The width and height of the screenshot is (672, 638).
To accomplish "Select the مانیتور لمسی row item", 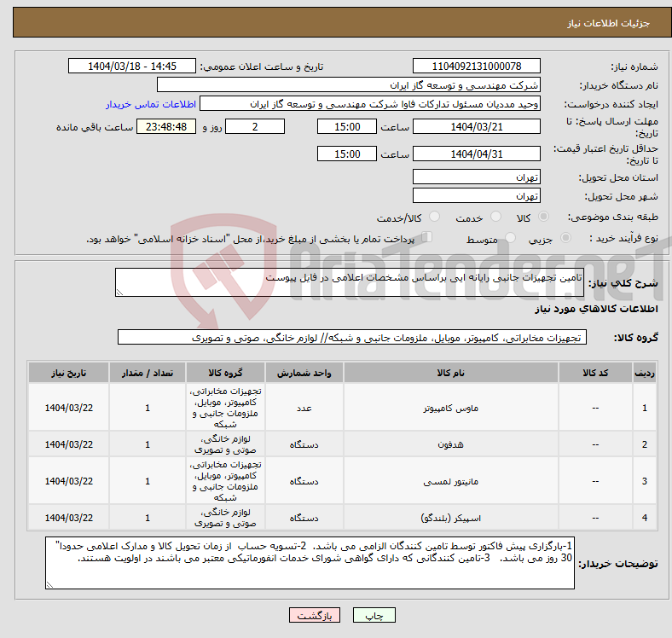I will tap(451, 481).
